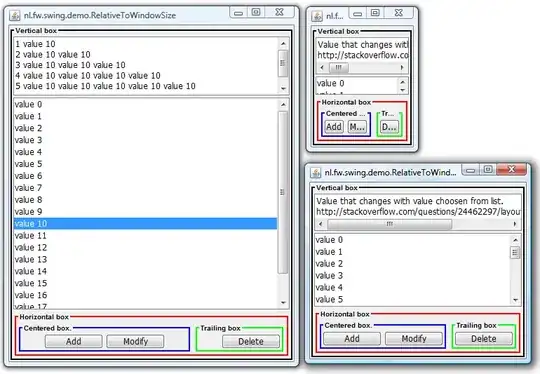Click the highlighted "value 10" list item
This screenshot has width=540, height=374.
(145, 224)
